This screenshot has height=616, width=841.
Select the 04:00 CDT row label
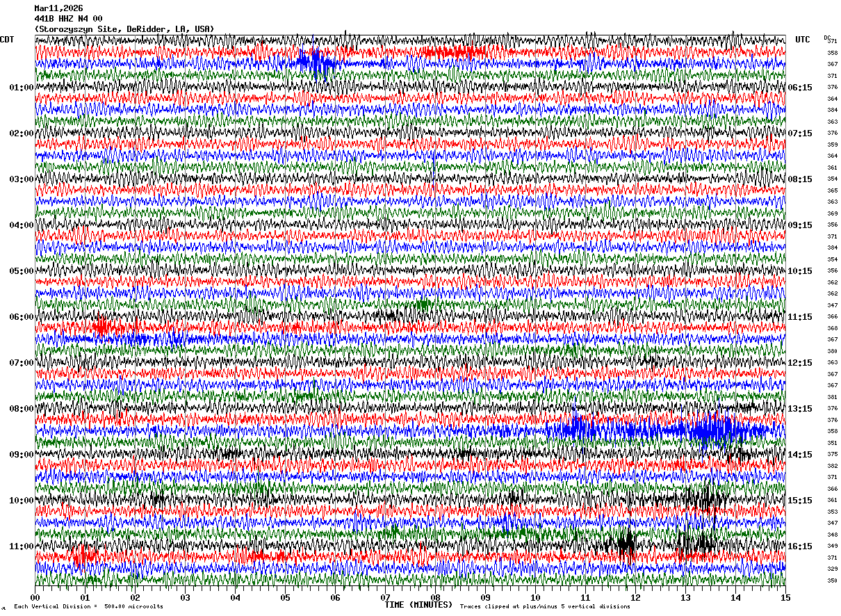(21, 225)
